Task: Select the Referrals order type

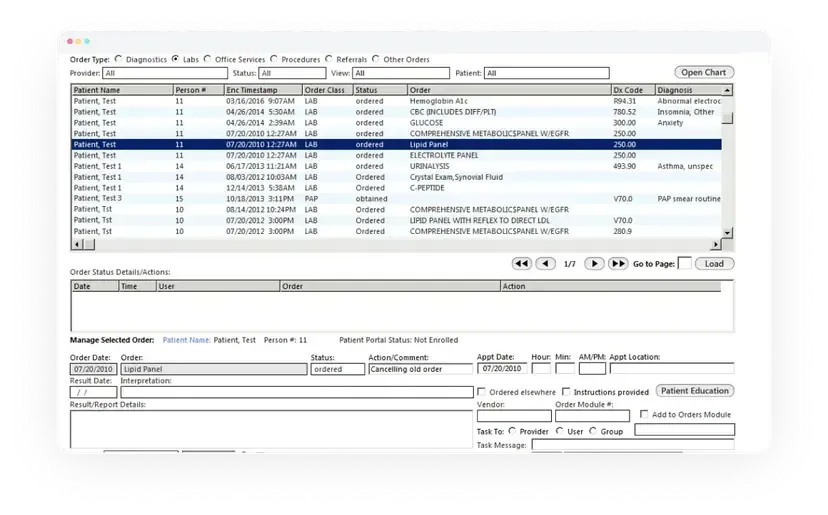Action: pyautogui.click(x=329, y=59)
